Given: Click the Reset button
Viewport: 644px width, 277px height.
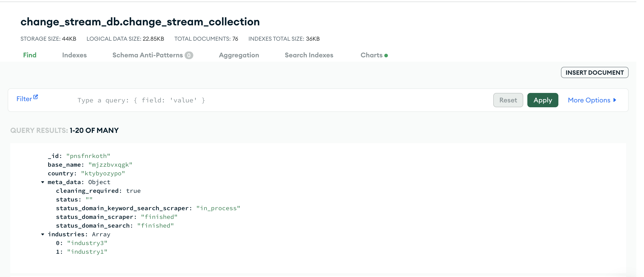Looking at the screenshot, I should click(x=508, y=100).
